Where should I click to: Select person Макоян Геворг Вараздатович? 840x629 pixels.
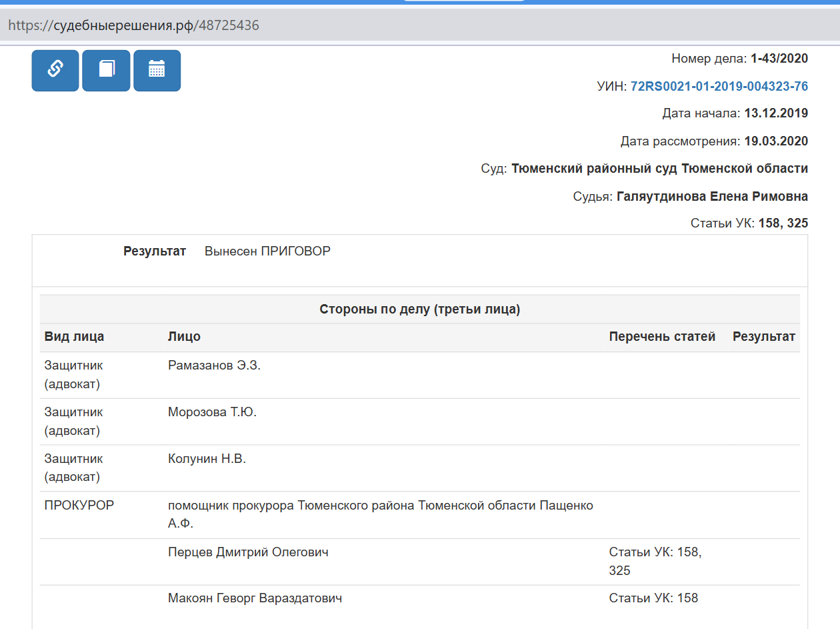click(x=255, y=598)
